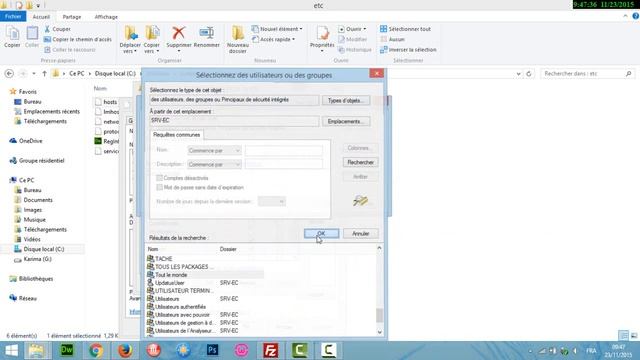Open the Fichier menu

pyautogui.click(x=13, y=16)
